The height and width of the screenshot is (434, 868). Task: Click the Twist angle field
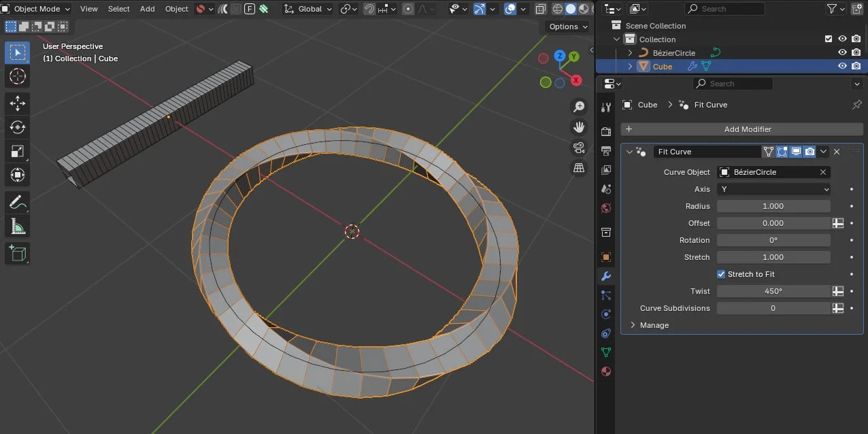coord(773,291)
